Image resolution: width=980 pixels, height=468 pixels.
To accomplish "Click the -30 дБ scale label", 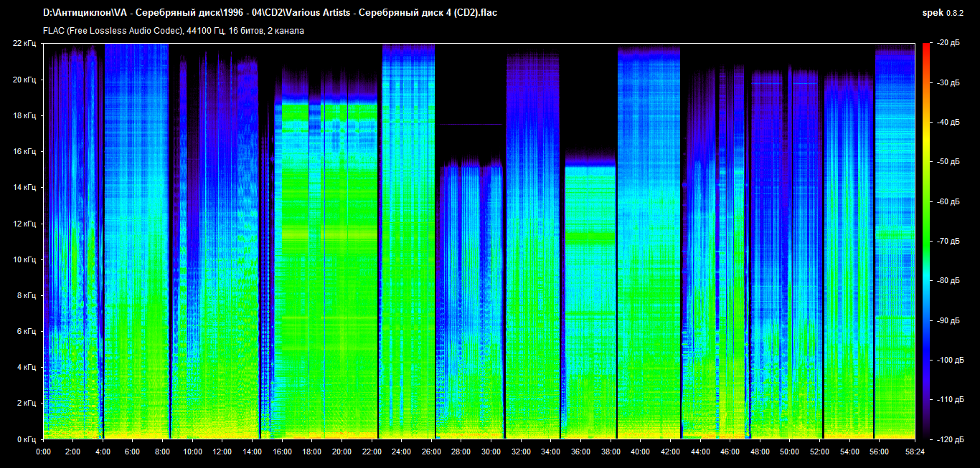I will [949, 82].
